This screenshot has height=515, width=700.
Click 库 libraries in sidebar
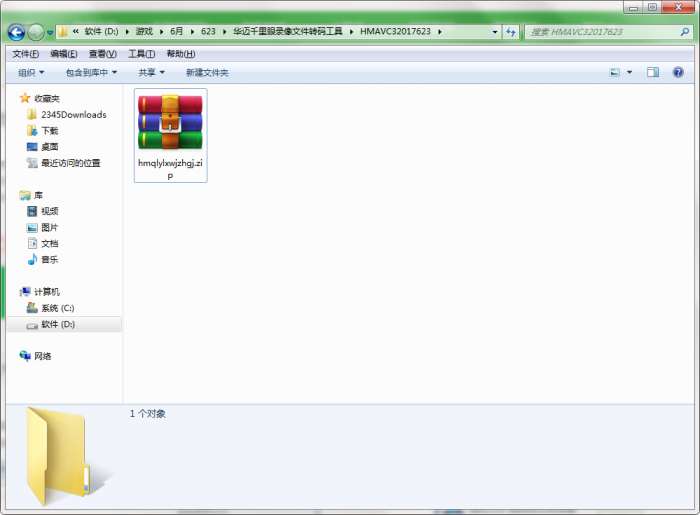[x=31, y=195]
